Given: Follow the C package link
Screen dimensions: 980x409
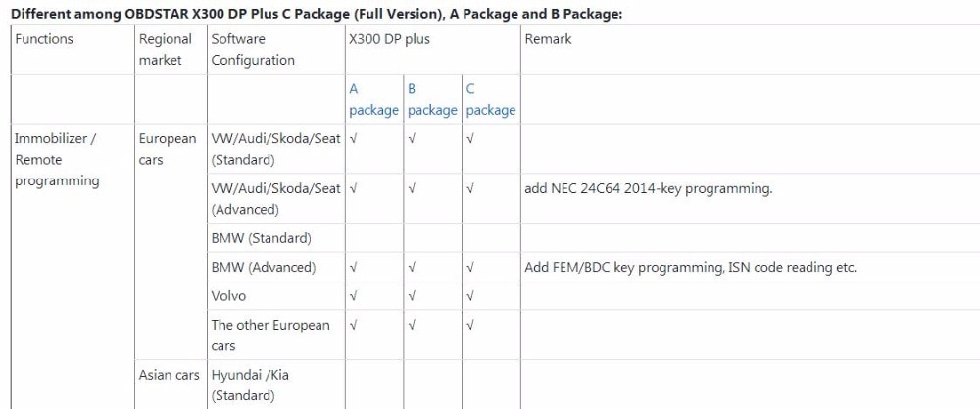Looking at the screenshot, I should (x=490, y=99).
